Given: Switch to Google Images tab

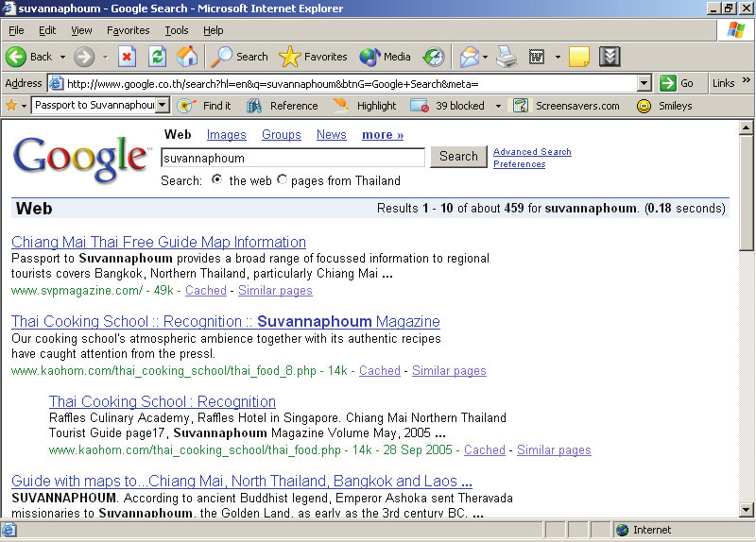Looking at the screenshot, I should (227, 135).
